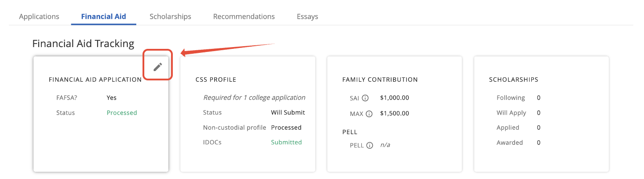644x179 pixels.
Task: Click the SAI info icon
Action: coord(365,98)
